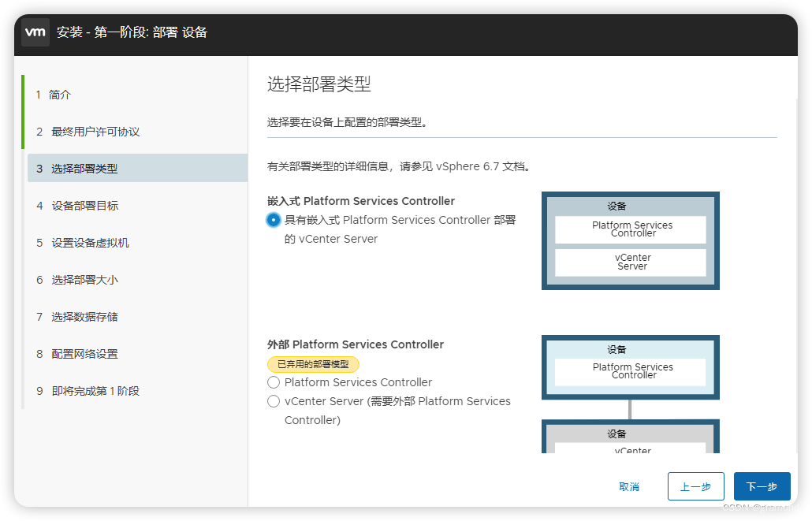Click the 取消 cancel button
The height and width of the screenshot is (521, 812).
point(629,487)
